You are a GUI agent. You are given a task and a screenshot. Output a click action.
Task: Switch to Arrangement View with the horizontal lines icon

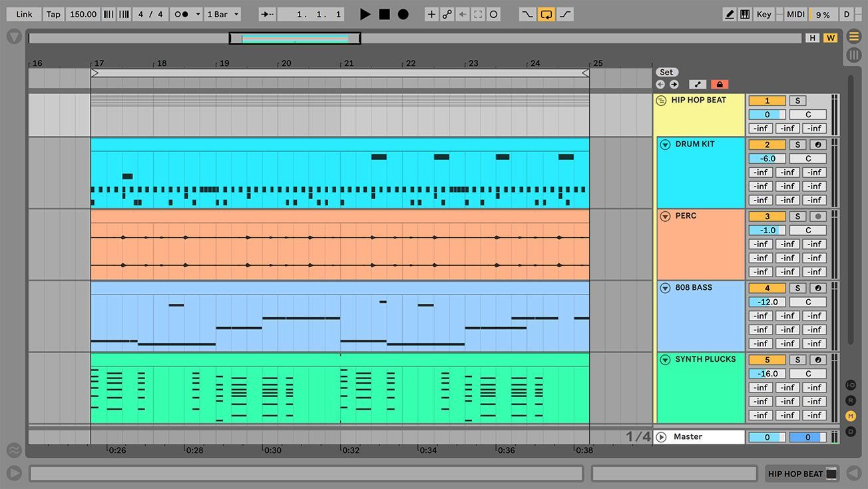(x=854, y=37)
